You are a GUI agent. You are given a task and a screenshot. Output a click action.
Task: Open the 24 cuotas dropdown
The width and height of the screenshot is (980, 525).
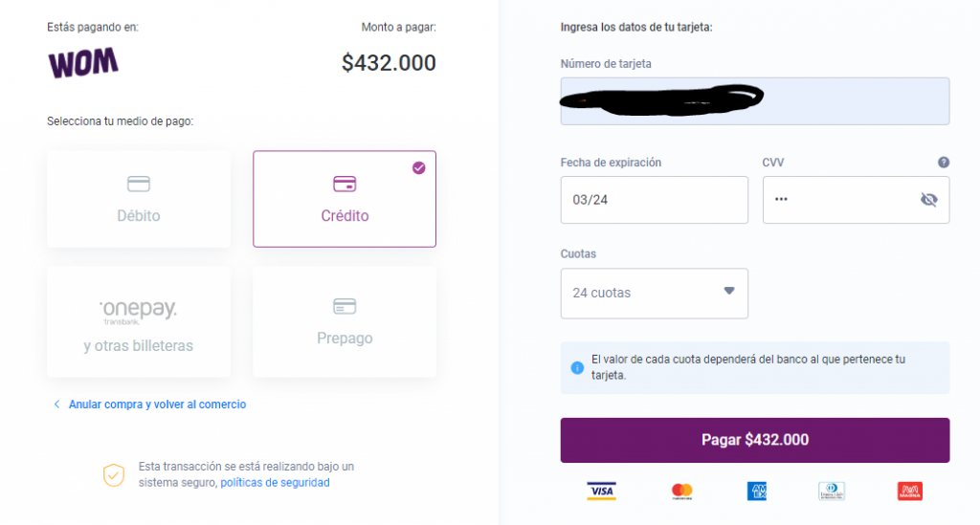[654, 294]
